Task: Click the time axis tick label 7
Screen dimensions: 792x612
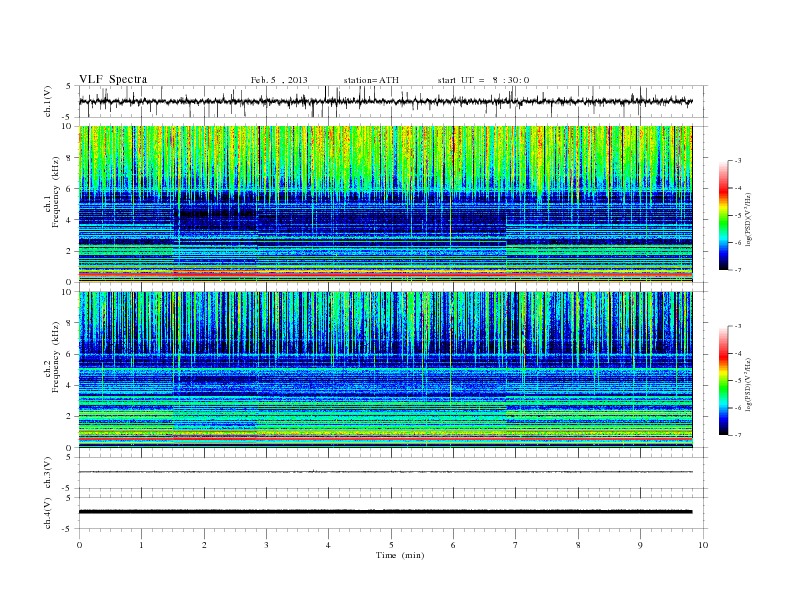Action: (515, 545)
